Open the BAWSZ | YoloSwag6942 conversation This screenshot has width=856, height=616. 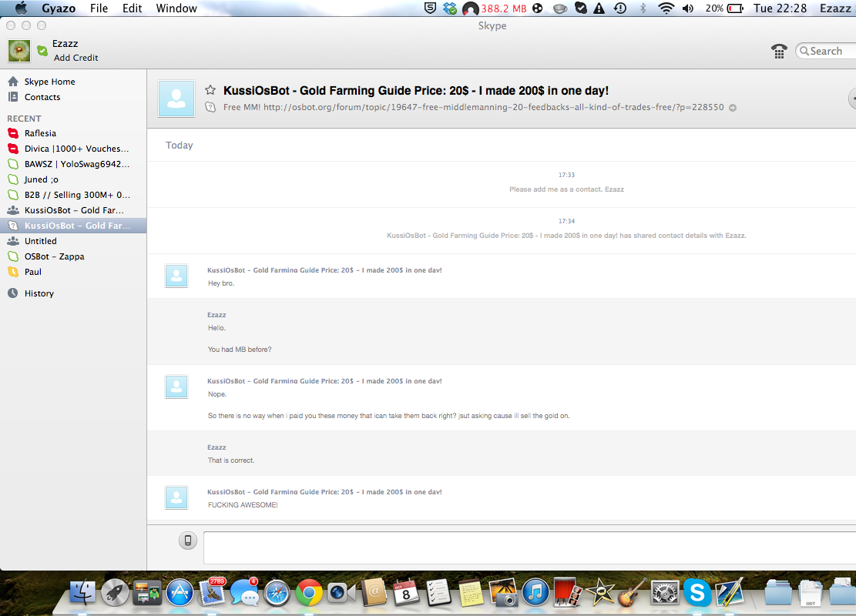[73, 164]
